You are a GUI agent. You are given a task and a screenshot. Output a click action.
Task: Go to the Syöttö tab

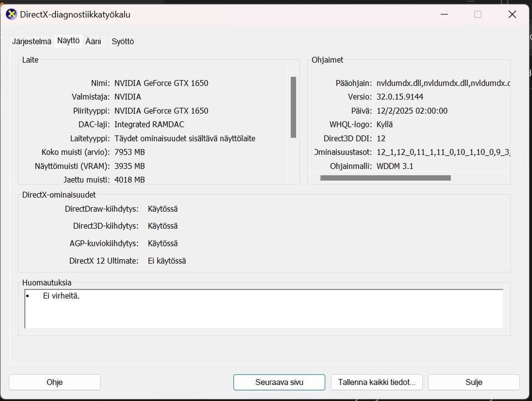(122, 42)
